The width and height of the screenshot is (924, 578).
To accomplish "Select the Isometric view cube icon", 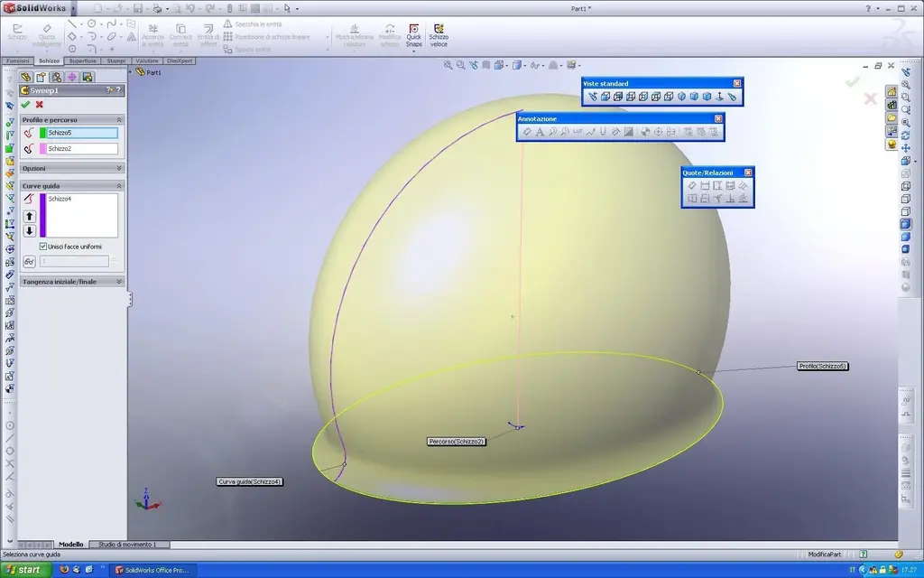I will point(681,97).
